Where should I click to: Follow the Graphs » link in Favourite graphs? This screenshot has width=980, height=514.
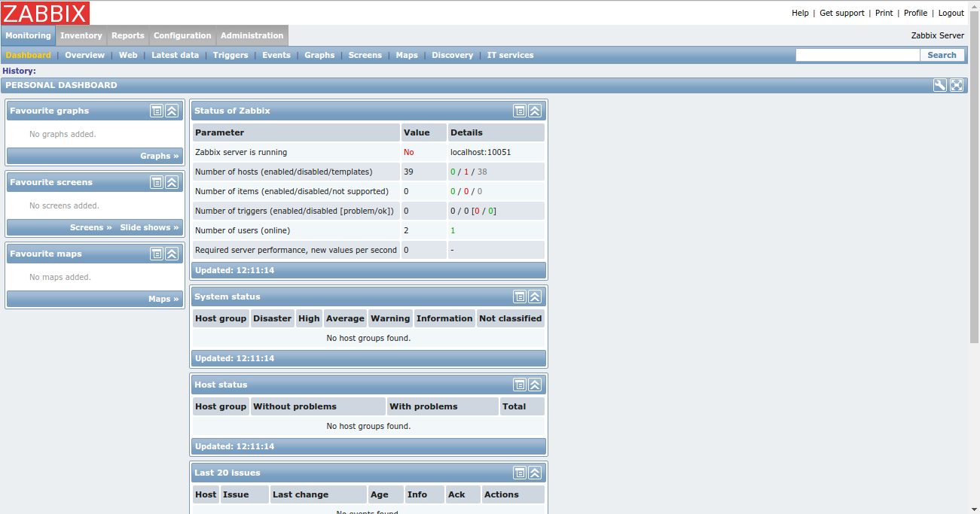click(x=160, y=156)
